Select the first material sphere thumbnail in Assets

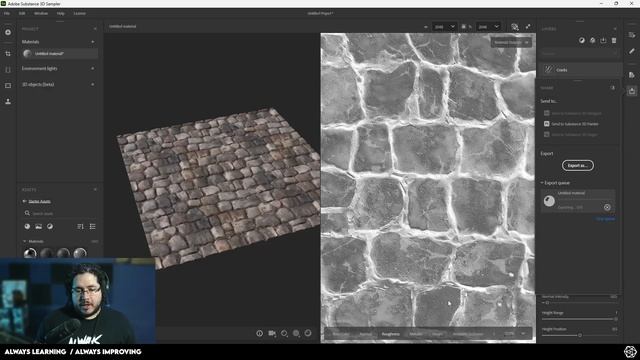click(x=30, y=253)
